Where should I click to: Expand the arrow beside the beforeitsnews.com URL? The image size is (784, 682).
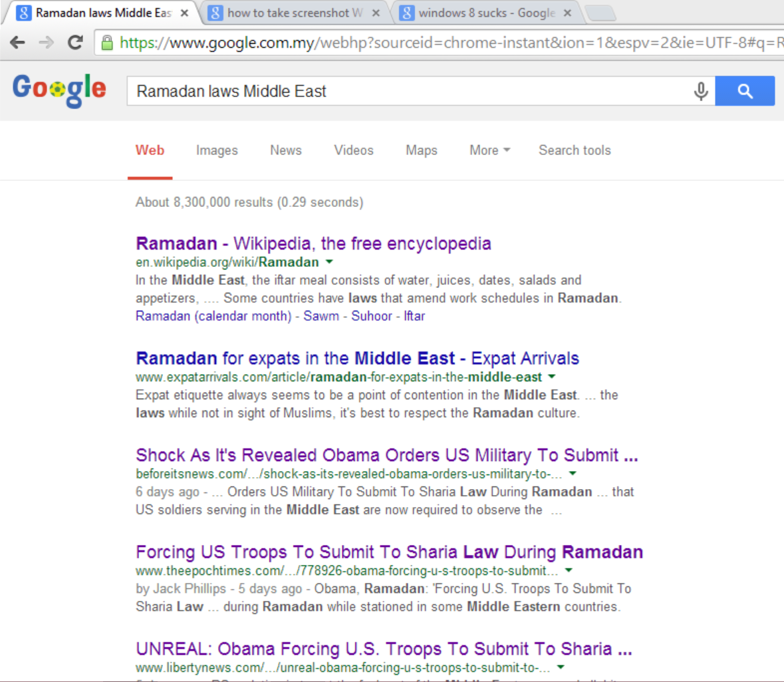573,473
